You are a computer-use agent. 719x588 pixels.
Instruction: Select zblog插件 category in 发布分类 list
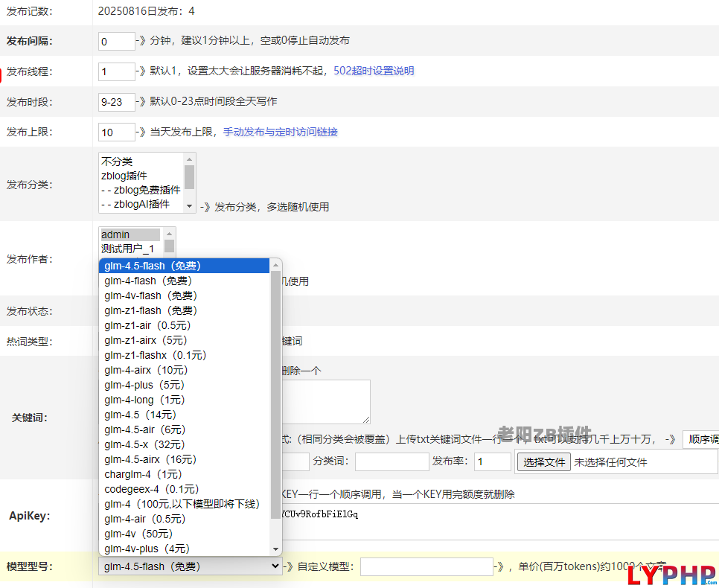point(141,176)
